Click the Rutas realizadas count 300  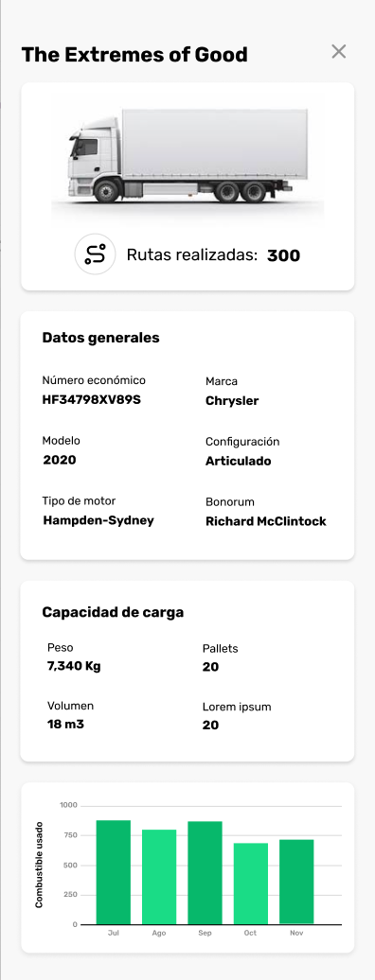tap(283, 255)
